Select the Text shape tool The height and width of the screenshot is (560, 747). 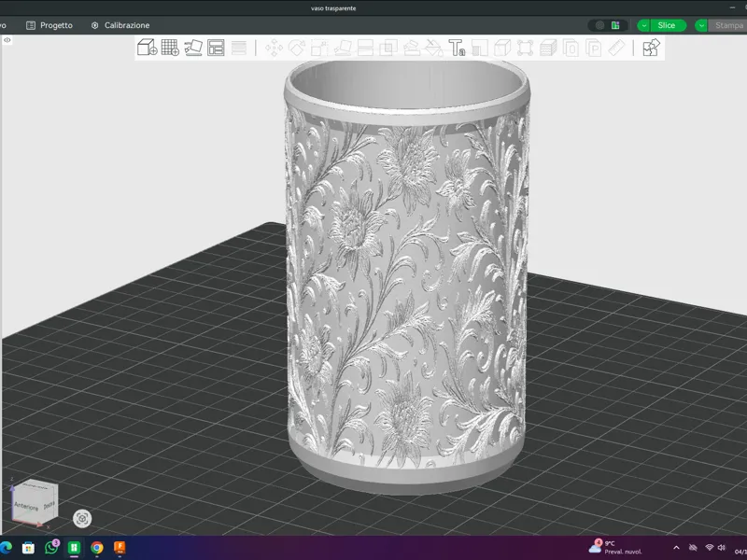(x=457, y=49)
